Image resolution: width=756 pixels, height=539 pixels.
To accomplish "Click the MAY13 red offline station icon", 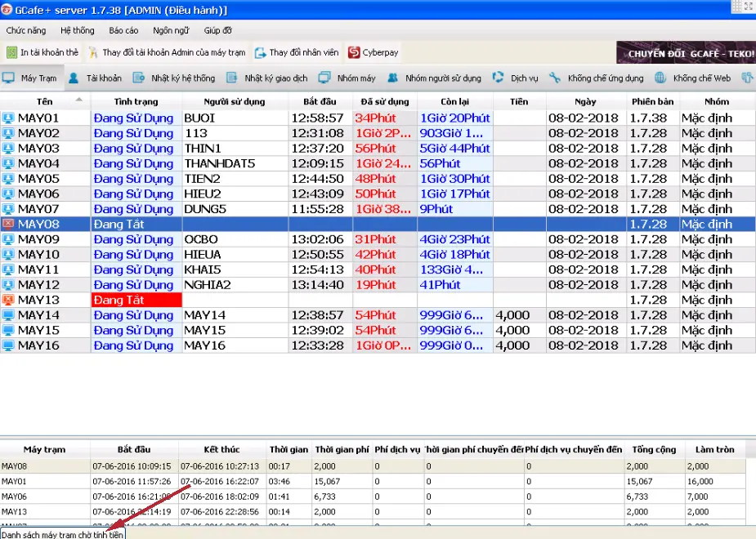I will click(8, 300).
